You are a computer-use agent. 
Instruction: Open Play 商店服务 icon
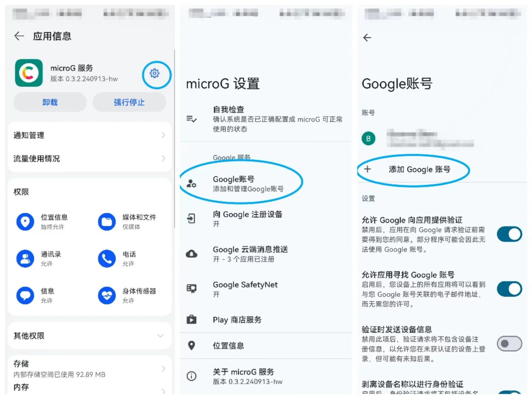click(191, 320)
